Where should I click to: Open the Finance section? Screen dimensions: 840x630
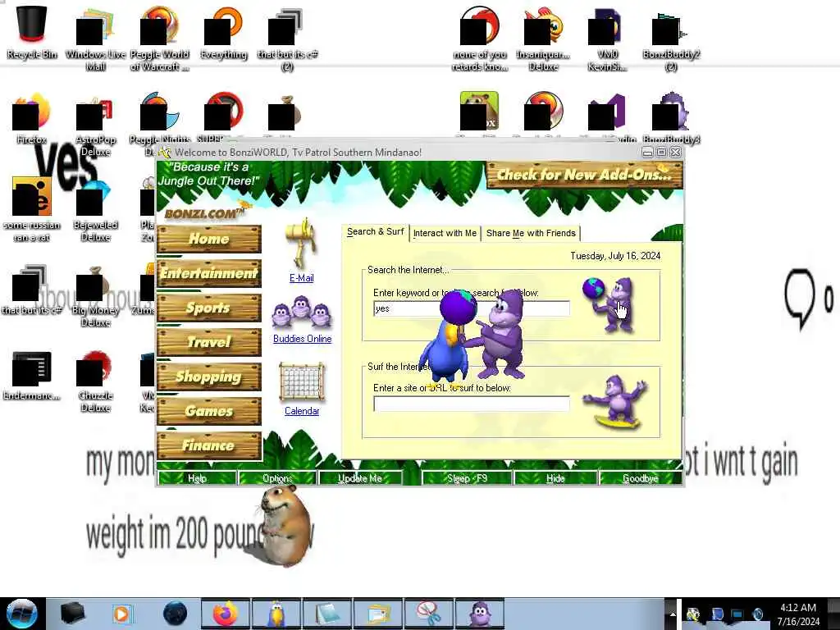[209, 445]
